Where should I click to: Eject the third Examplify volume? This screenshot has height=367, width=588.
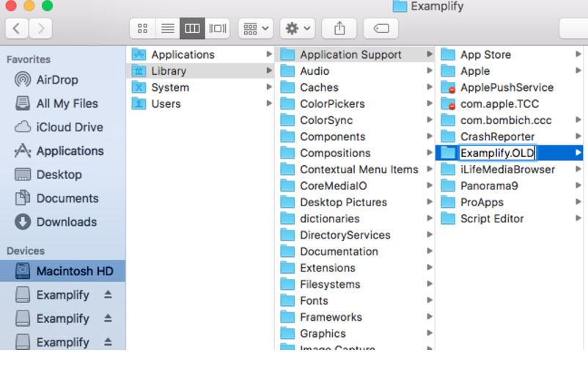[108, 342]
